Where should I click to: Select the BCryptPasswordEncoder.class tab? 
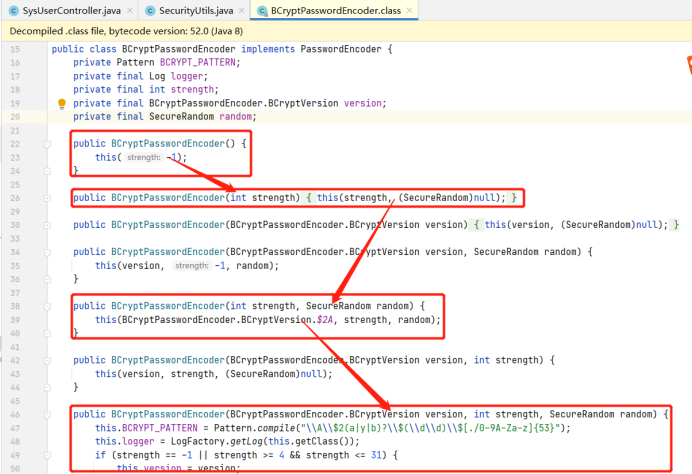(335, 11)
